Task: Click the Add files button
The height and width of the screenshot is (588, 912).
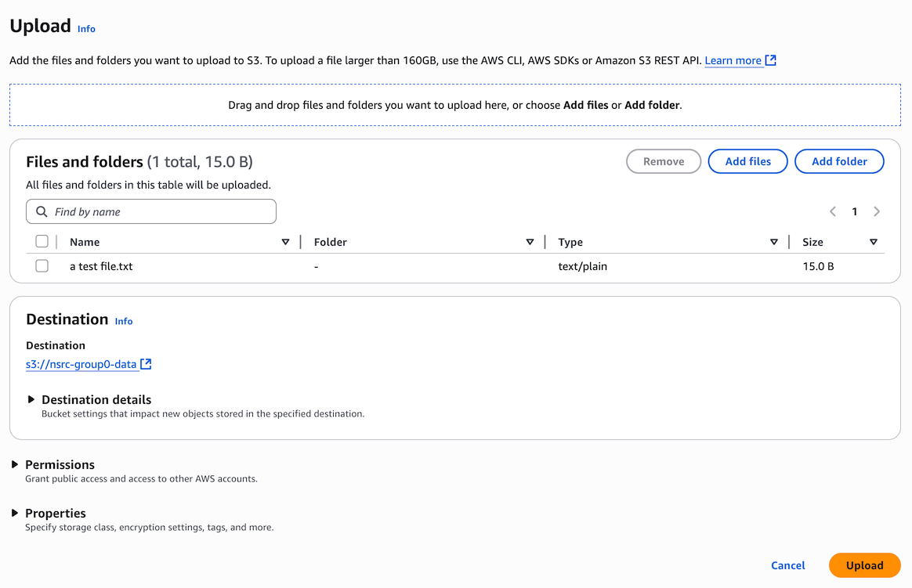Action: tap(747, 161)
